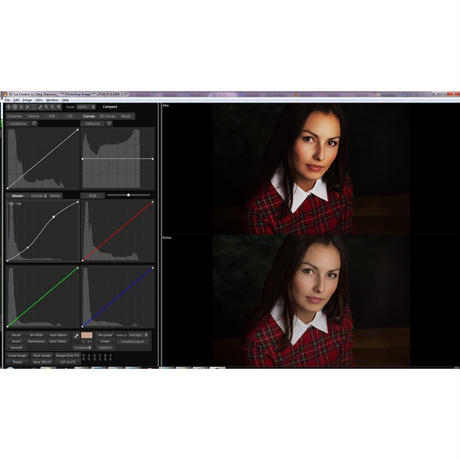Open the Saturation curve type dropdown

pos(93,124)
